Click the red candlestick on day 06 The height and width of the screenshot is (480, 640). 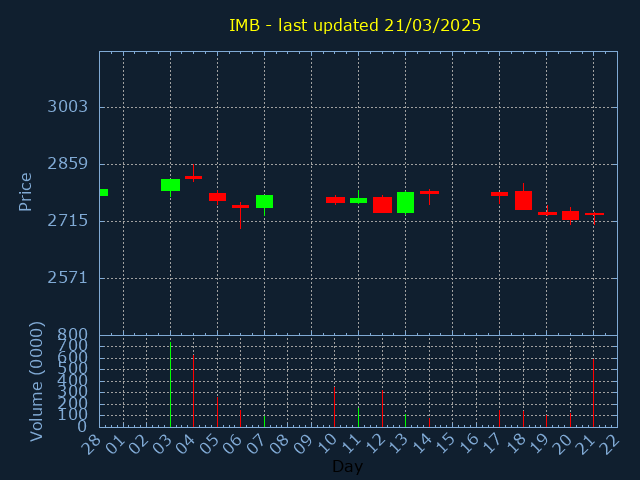point(240,207)
